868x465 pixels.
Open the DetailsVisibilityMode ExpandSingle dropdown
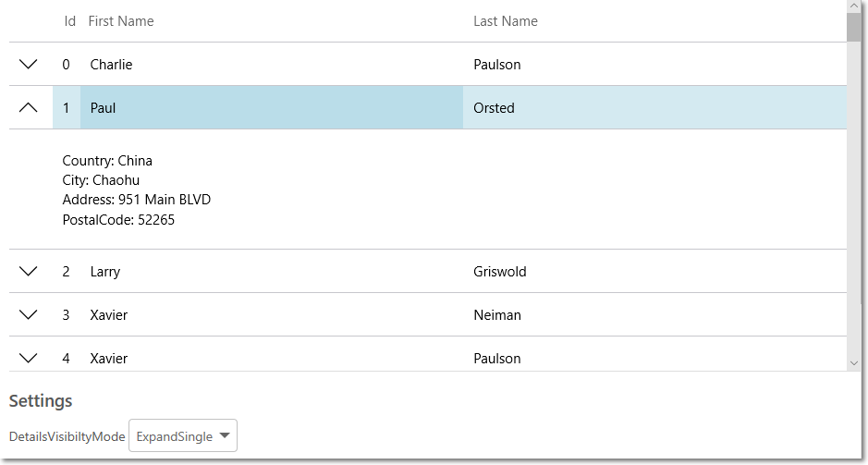183,436
